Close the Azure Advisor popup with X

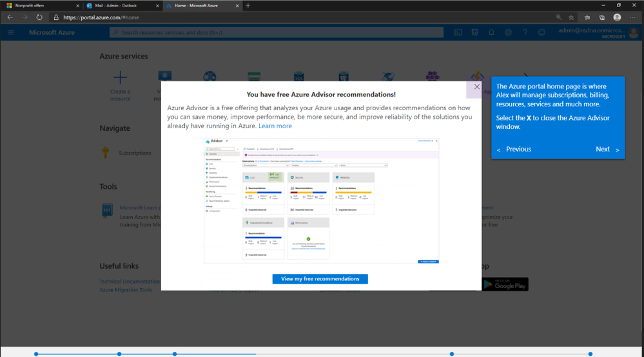[x=476, y=87]
